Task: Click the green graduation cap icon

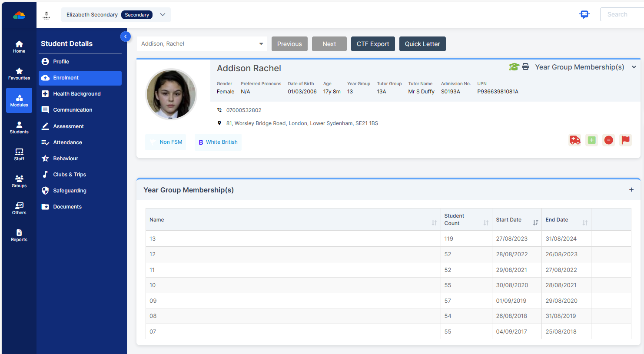Action: point(514,67)
